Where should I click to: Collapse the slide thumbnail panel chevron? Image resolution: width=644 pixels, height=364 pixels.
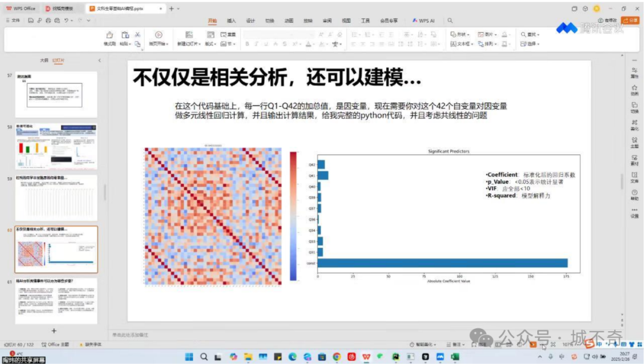pos(100,60)
